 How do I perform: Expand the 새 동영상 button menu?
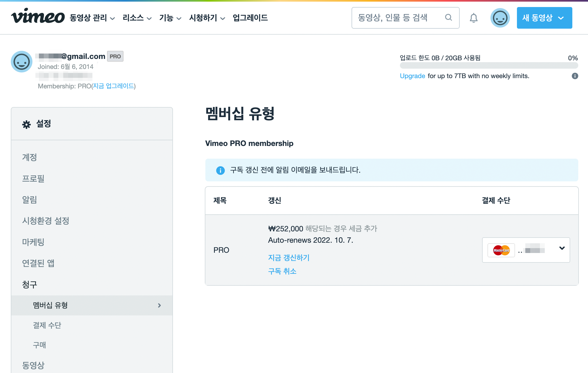(544, 18)
